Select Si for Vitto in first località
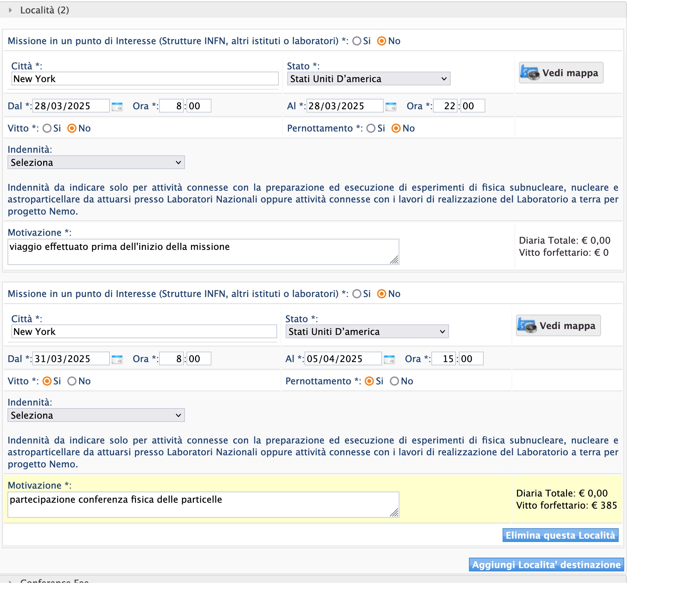The height and width of the screenshot is (592, 700). pos(47,128)
